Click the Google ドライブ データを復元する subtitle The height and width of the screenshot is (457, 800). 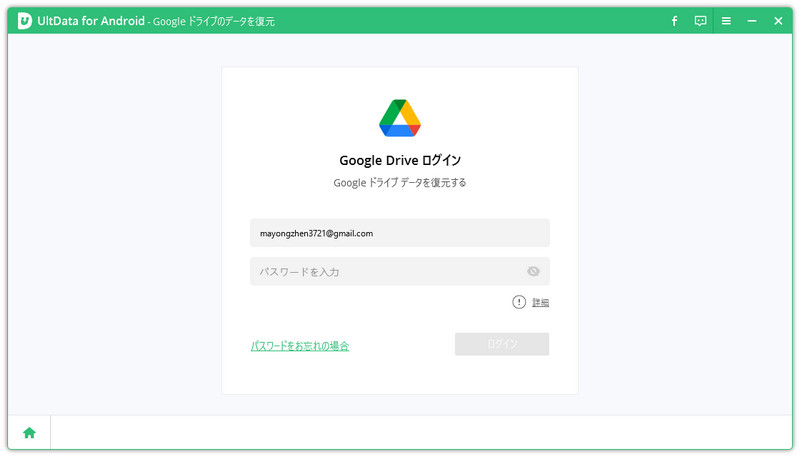click(399, 183)
